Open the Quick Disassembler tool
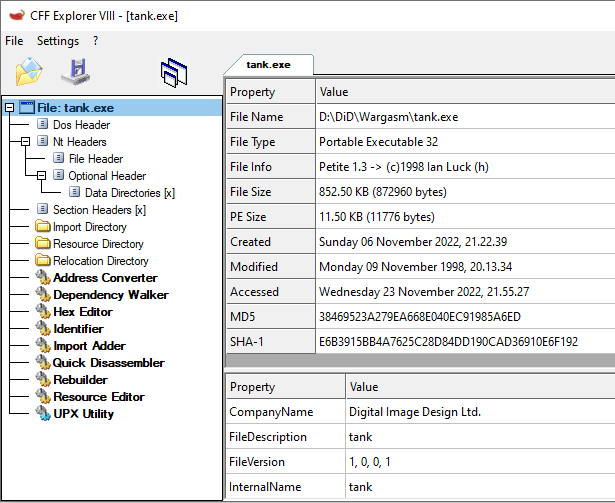Image resolution: width=615 pixels, height=503 pixels. click(x=108, y=363)
